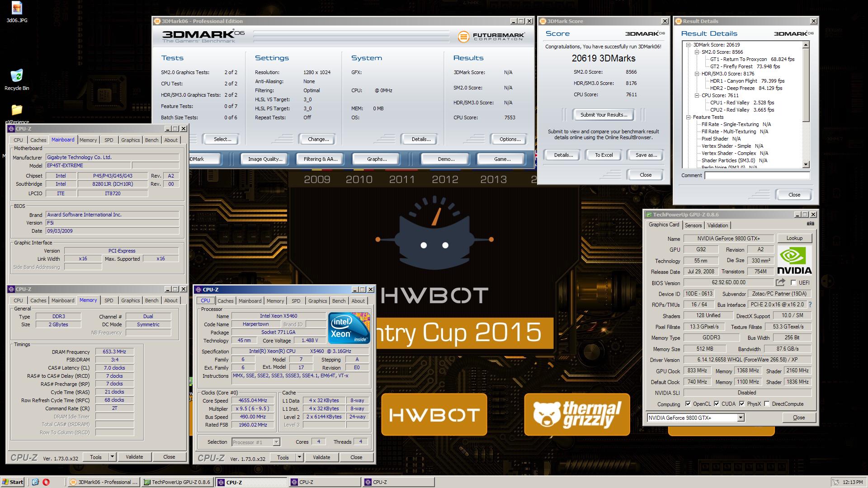The height and width of the screenshot is (488, 868).
Task: Toggle the PhysX computing checkbox
Action: [742, 404]
